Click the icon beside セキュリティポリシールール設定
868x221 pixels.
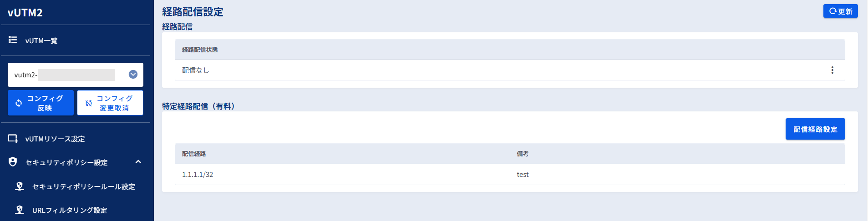pyautogui.click(x=20, y=186)
